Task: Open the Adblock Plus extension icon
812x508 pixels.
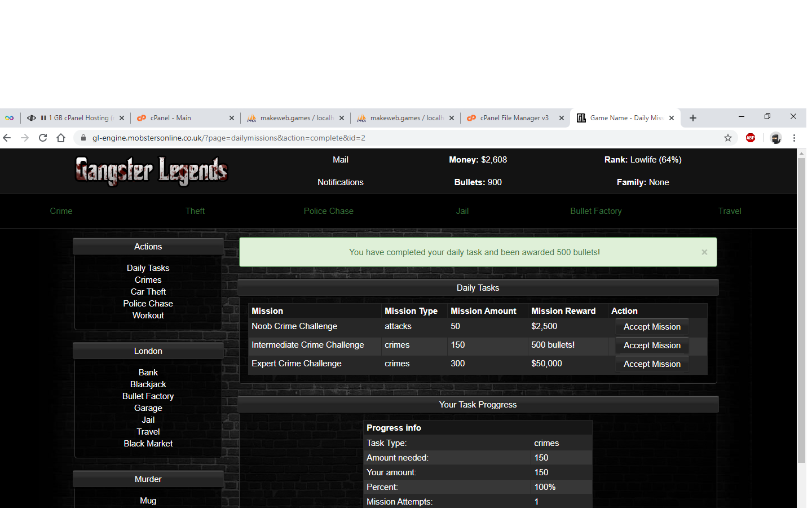Action: (x=751, y=138)
